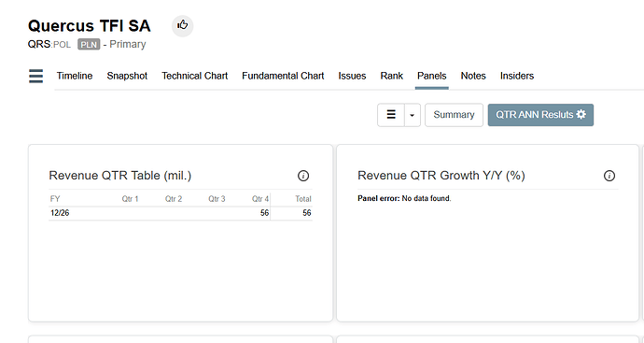
Task: Go to the Issues tab
Action: point(352,76)
